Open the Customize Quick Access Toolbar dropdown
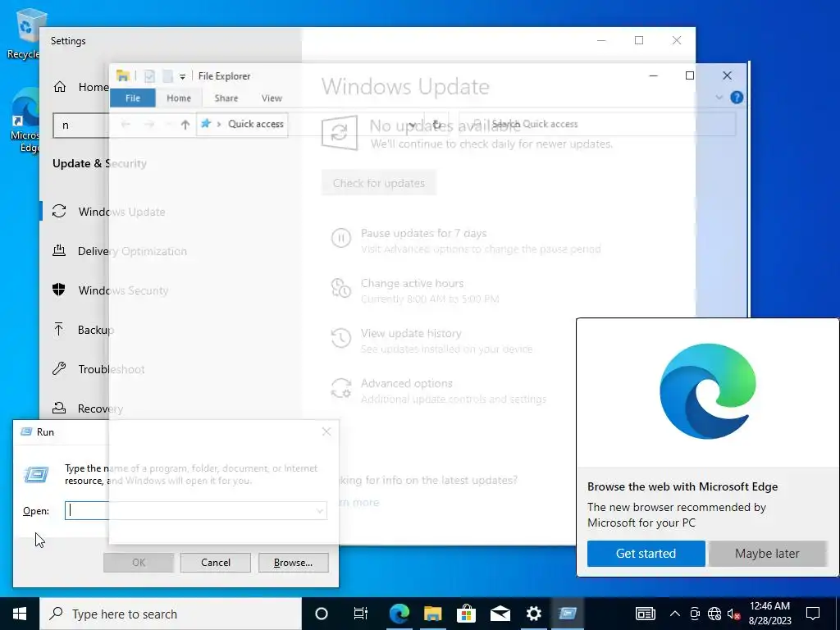Viewport: 840px width, 630px height. 183,76
